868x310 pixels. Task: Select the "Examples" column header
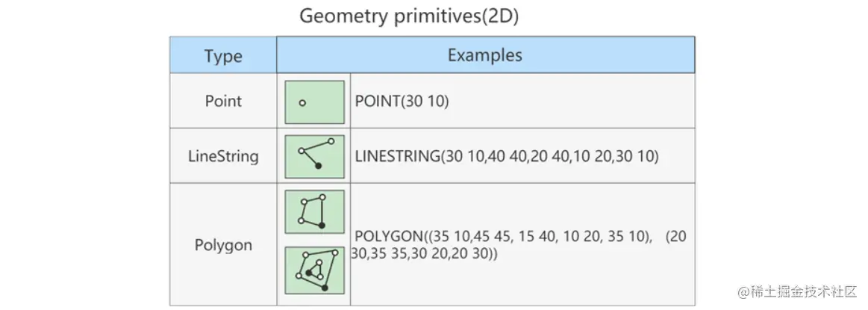click(485, 55)
